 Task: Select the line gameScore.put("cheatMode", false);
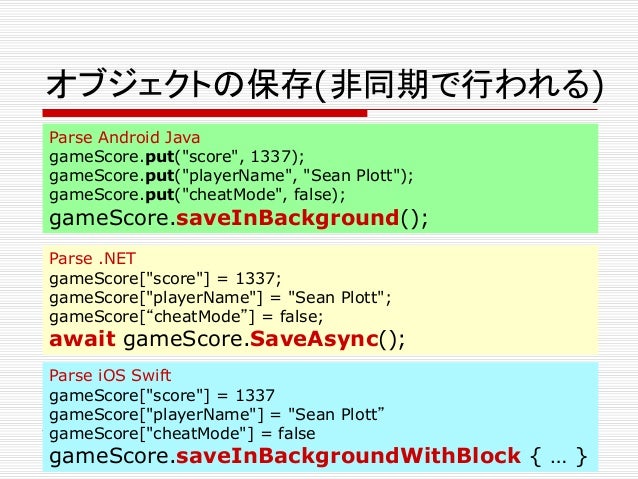[x=197, y=195]
